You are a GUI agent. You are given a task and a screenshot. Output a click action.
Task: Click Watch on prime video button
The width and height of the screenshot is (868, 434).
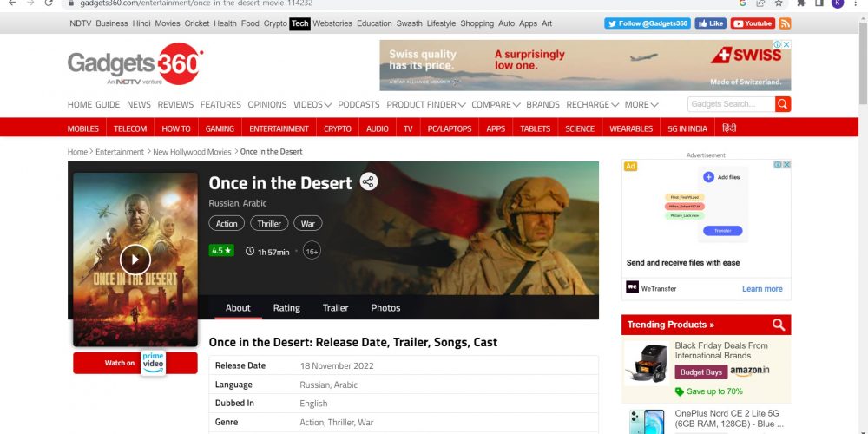coord(135,363)
